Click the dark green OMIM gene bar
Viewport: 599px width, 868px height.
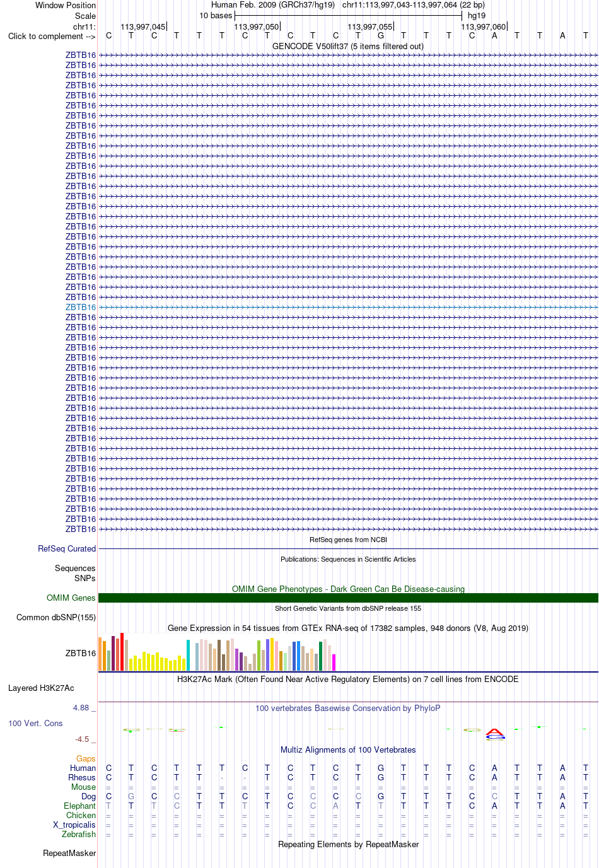pyautogui.click(x=348, y=598)
